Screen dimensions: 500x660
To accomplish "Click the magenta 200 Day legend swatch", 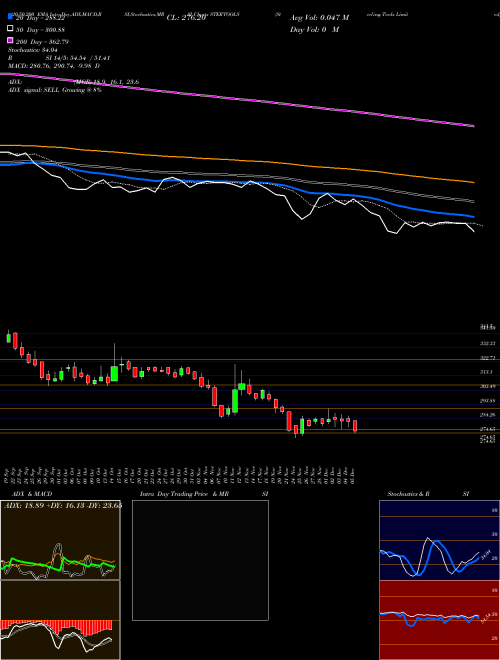I will (x=11, y=40).
